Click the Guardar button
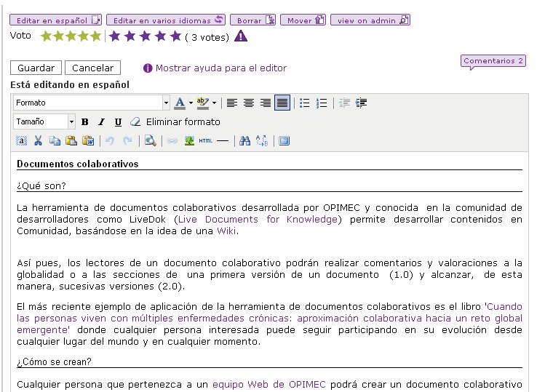Viewport: 553px width, 392px height. [36, 68]
